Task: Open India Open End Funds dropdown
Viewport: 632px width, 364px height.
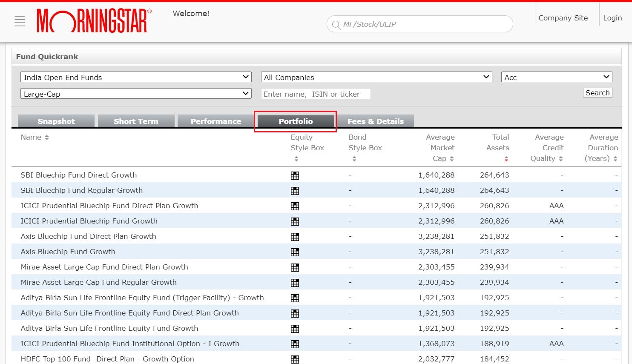Action: [136, 77]
